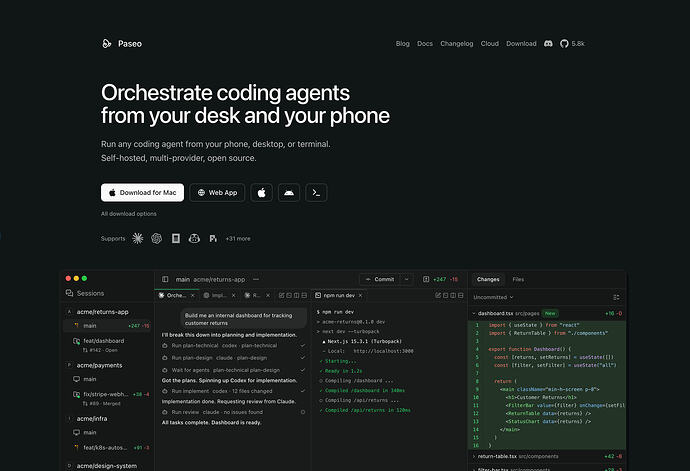Click the new-tab pencil icon in the npm run dev pane

click(x=438, y=295)
